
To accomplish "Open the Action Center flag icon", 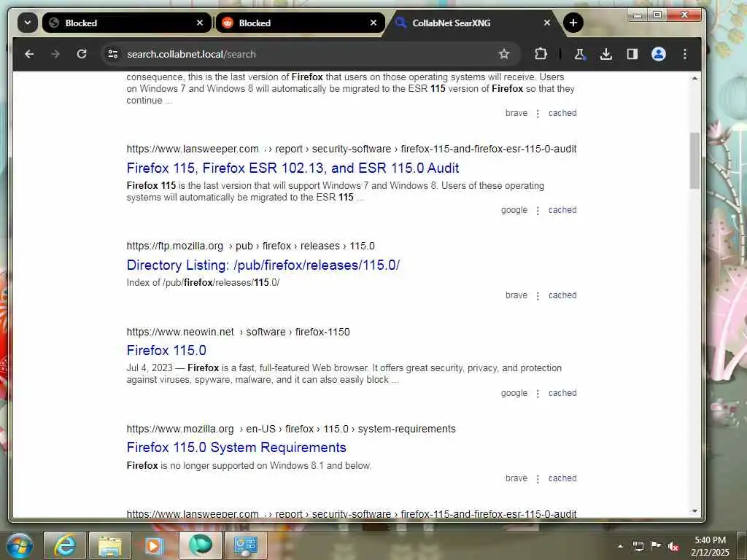I will pyautogui.click(x=656, y=546).
